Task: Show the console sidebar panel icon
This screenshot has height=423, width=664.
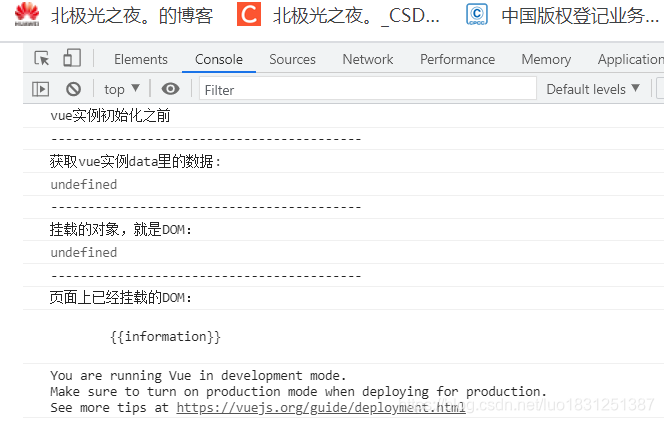Action: coord(41,89)
